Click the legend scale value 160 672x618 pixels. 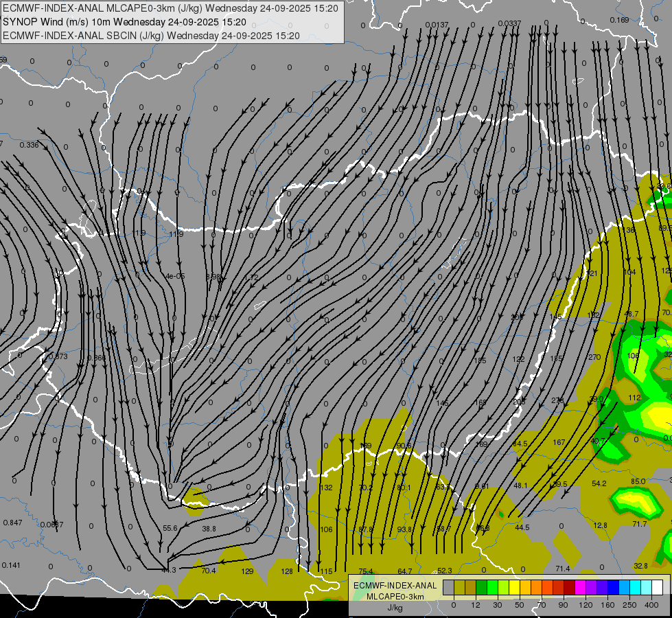pos(607,605)
